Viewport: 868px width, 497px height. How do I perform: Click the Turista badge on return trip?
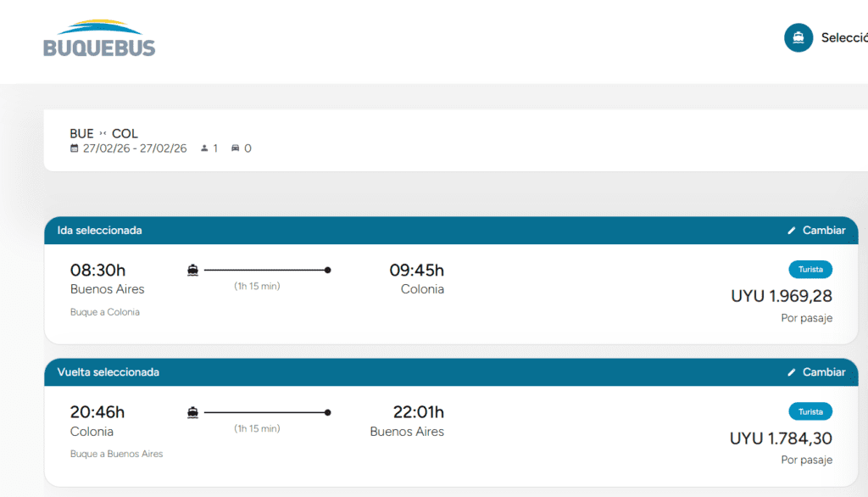pyautogui.click(x=810, y=412)
